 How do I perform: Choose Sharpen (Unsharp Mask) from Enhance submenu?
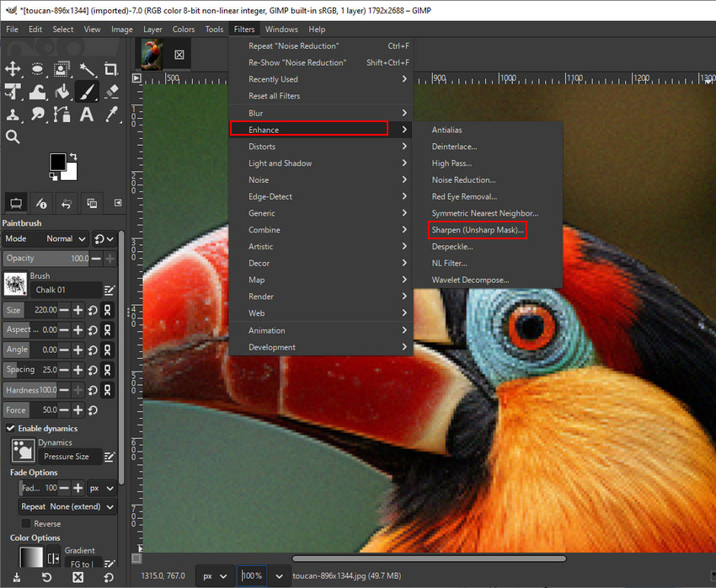click(x=476, y=229)
